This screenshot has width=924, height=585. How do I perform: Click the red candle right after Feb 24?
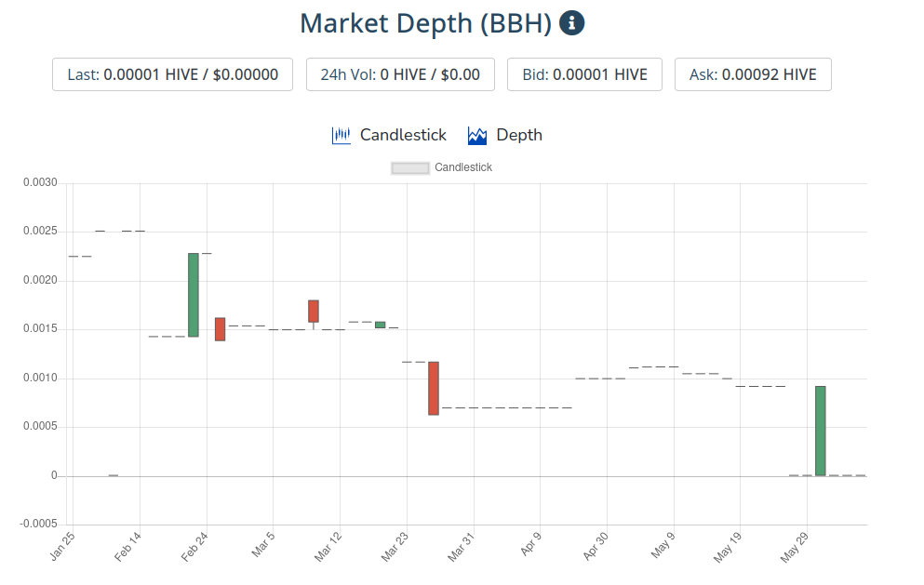point(220,329)
